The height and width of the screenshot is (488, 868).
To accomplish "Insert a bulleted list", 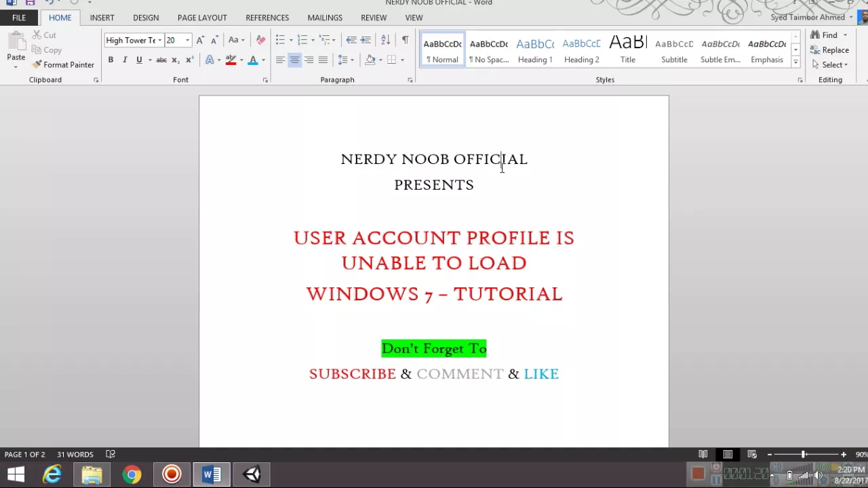I will point(280,41).
